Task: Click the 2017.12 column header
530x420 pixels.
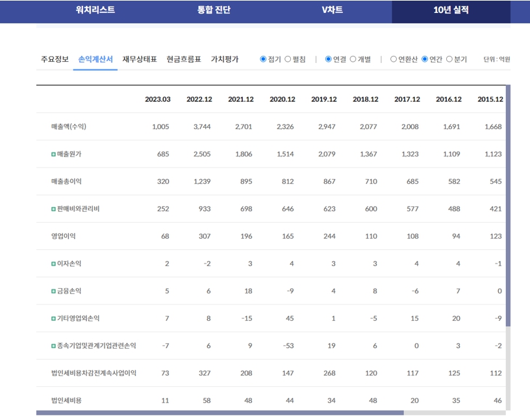Action: (407, 99)
